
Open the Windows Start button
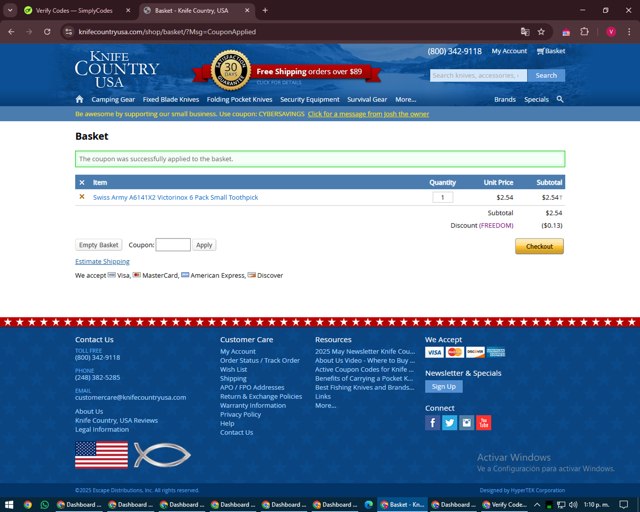point(9,505)
